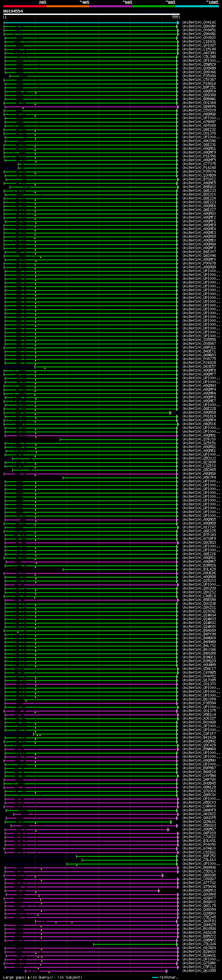
Task: Click the green ~80% identity legend bar
Action: click(x=154, y=6)
